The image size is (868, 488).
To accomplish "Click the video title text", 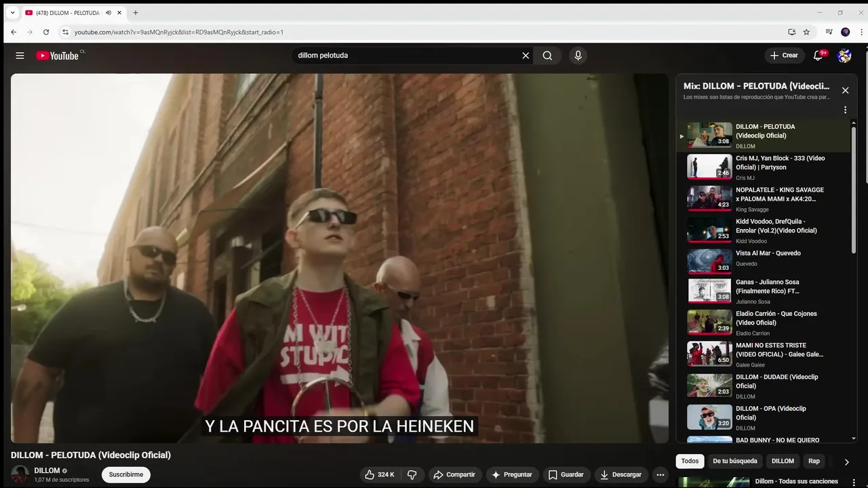I will coord(91,455).
